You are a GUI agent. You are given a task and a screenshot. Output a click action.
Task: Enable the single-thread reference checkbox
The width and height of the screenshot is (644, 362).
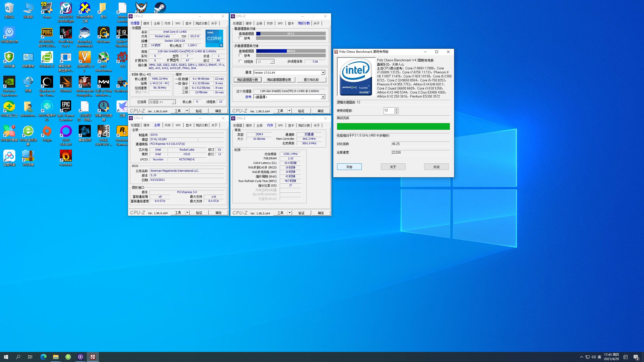[x=240, y=38]
